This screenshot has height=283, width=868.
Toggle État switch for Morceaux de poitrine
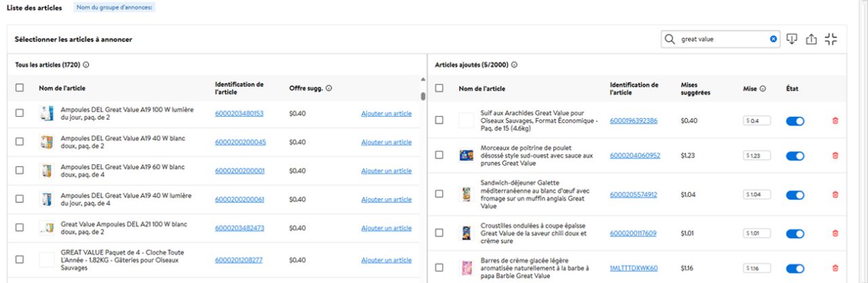coord(795,156)
